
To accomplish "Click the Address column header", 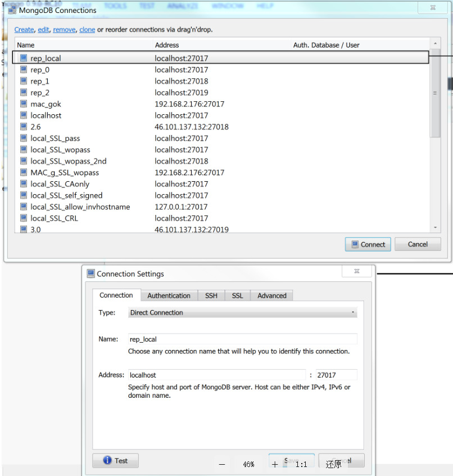I will point(167,45).
